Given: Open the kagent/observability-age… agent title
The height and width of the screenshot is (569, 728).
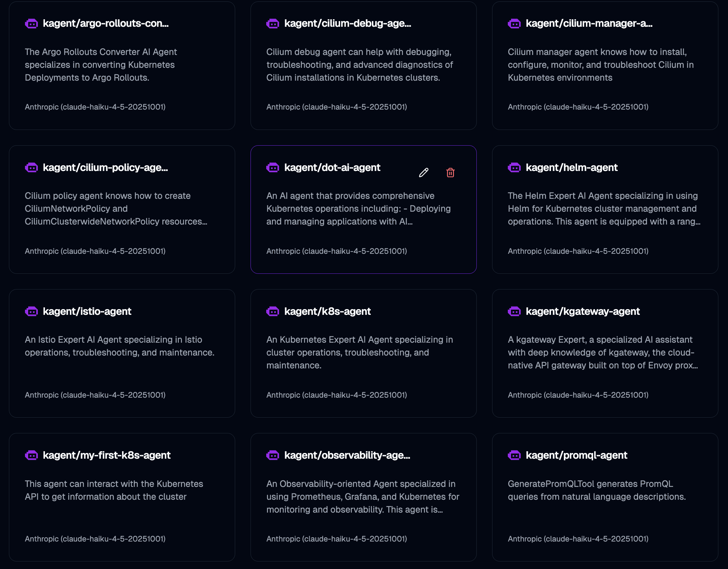Looking at the screenshot, I should 347,455.
